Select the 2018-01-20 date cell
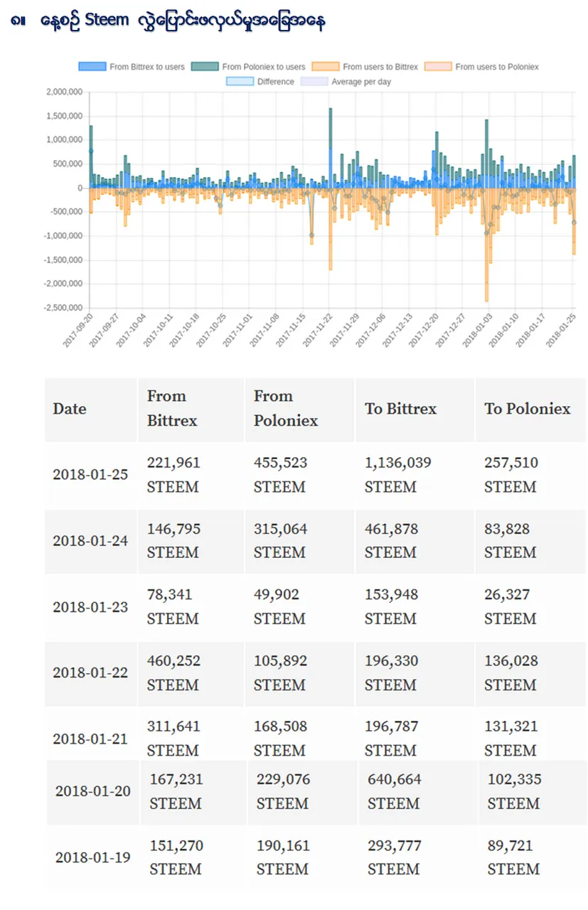 (94, 792)
